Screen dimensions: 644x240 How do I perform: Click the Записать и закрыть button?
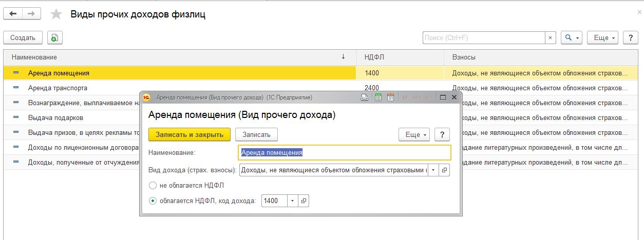(x=190, y=134)
